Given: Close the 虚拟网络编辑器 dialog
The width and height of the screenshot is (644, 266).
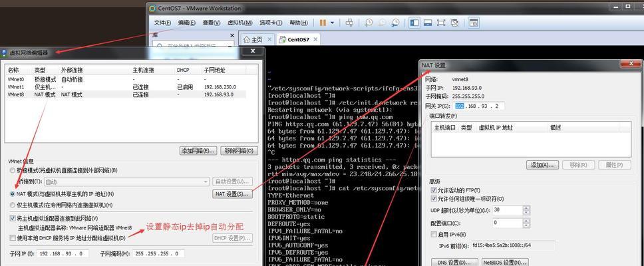Looking at the screenshot, I should click(253, 51).
